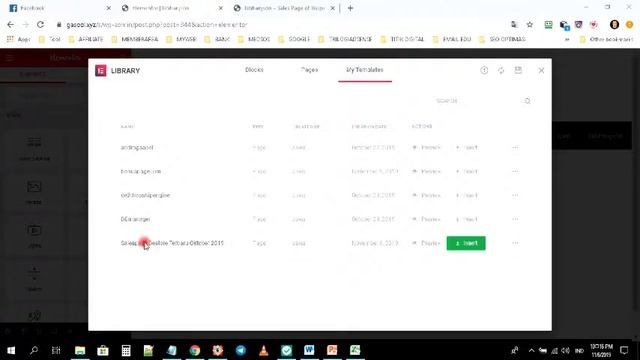Open more options for Terbaru Oktober 2019 row

tap(515, 243)
